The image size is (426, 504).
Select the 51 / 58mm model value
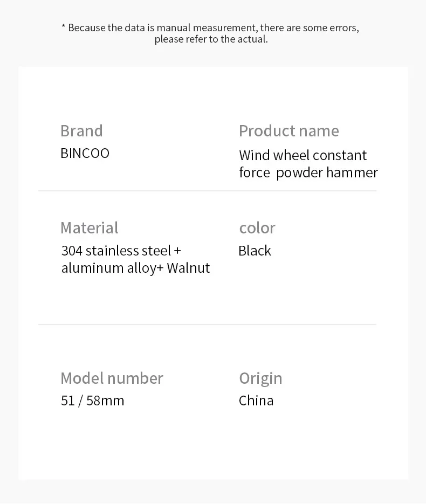tap(92, 401)
